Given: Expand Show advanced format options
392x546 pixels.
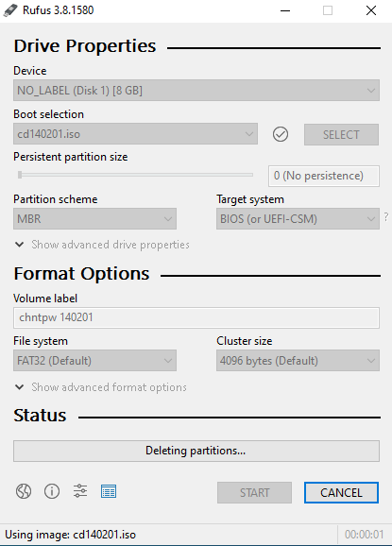Looking at the screenshot, I should (101, 387).
